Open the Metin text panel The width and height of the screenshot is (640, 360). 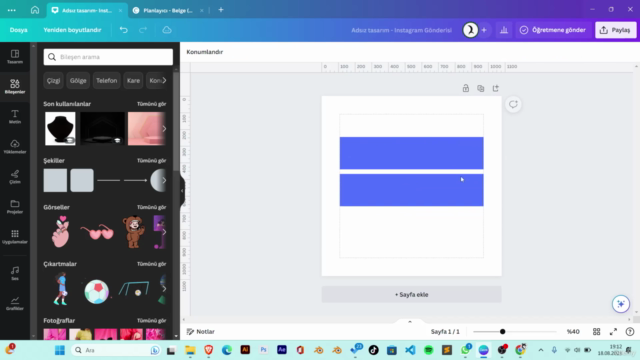coord(15,116)
